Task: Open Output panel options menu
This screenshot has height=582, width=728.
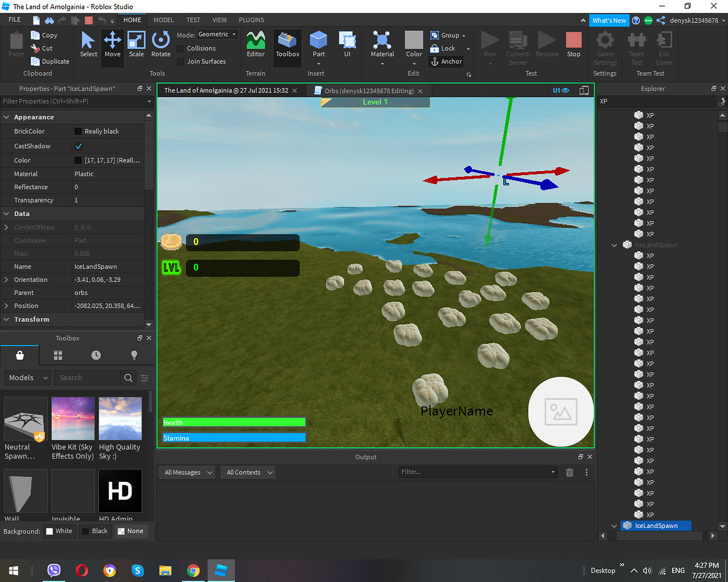Action: [x=586, y=473]
